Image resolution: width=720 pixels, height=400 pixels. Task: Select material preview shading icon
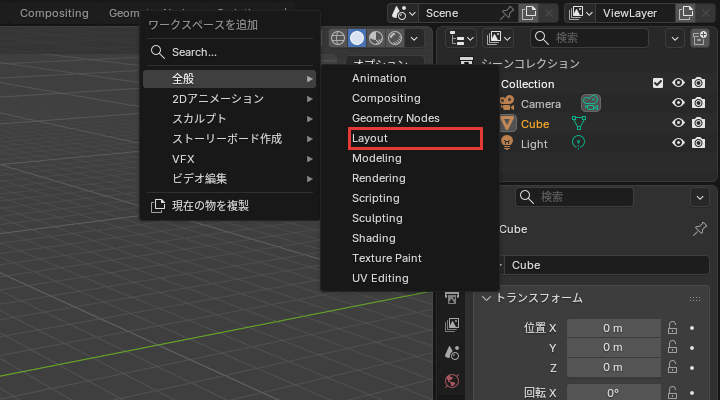click(x=376, y=38)
